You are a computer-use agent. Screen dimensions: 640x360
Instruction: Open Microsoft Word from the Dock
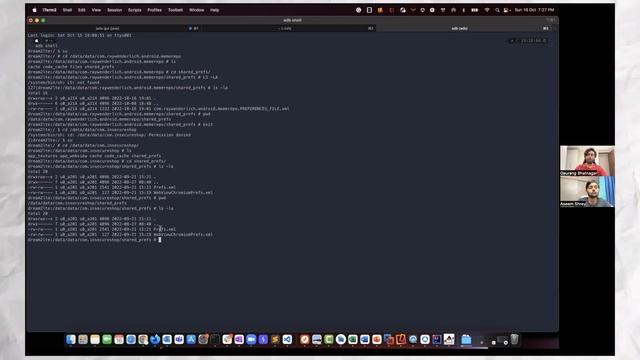364,339
